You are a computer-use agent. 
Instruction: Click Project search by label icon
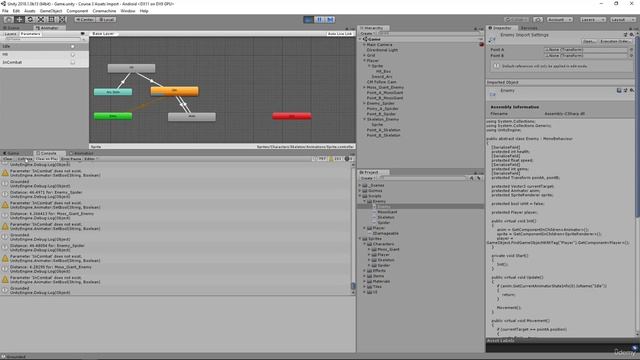[479, 178]
